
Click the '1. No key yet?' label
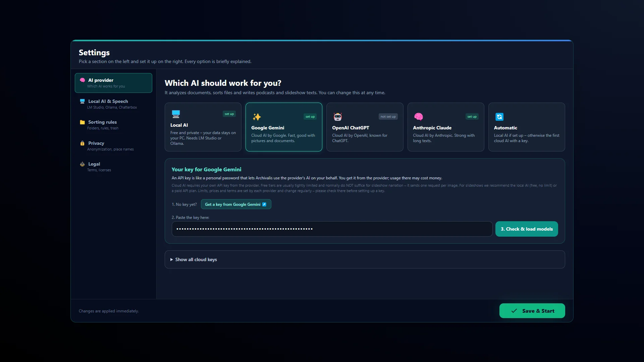pos(184,204)
